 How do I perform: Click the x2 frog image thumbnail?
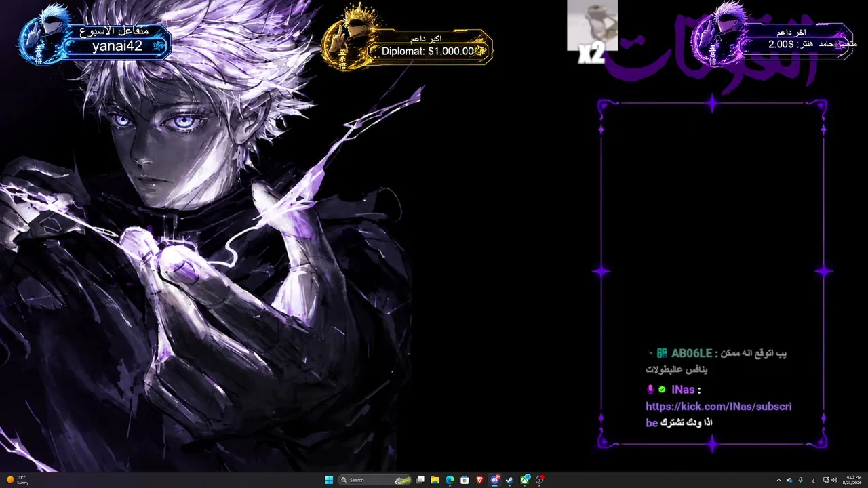pos(593,26)
